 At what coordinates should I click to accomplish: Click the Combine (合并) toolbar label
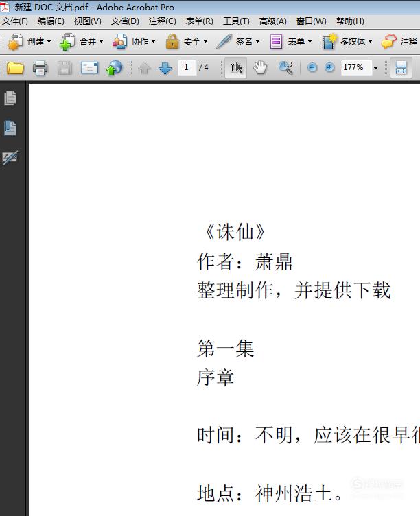(x=88, y=42)
